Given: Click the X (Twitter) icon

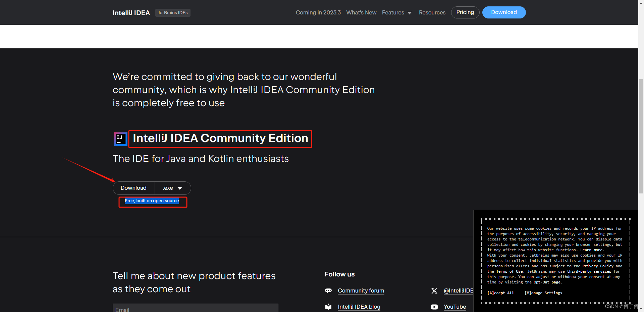Looking at the screenshot, I should 434,291.
